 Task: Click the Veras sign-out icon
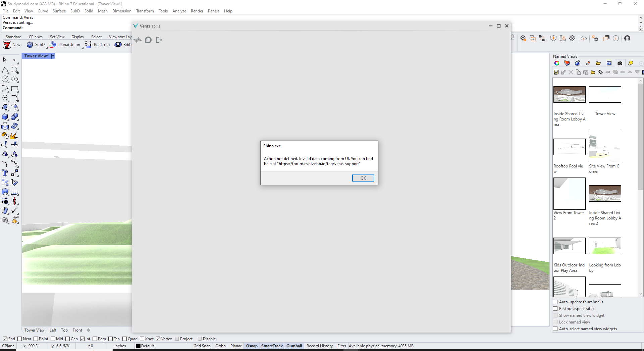tap(159, 40)
